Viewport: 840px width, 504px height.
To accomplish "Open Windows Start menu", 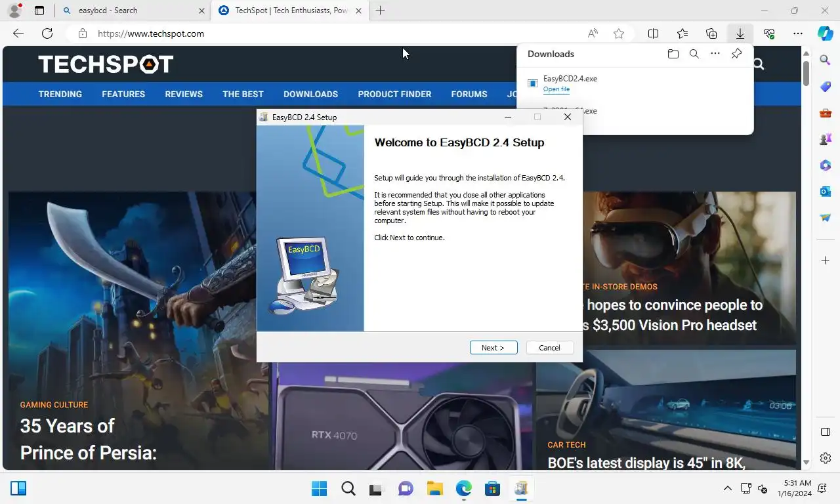I will [320, 488].
